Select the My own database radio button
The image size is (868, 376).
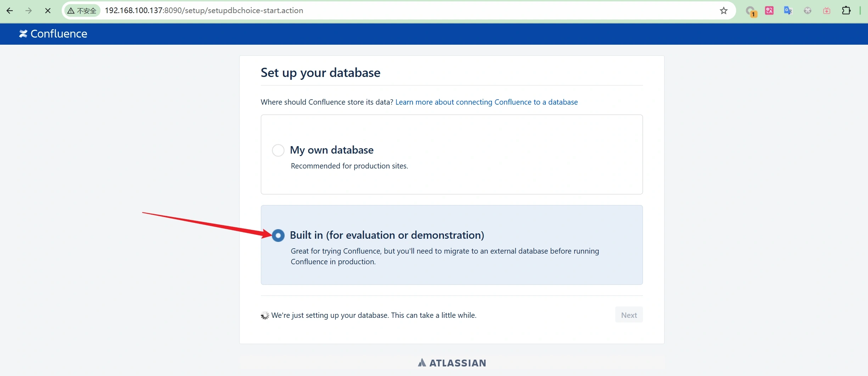click(278, 150)
